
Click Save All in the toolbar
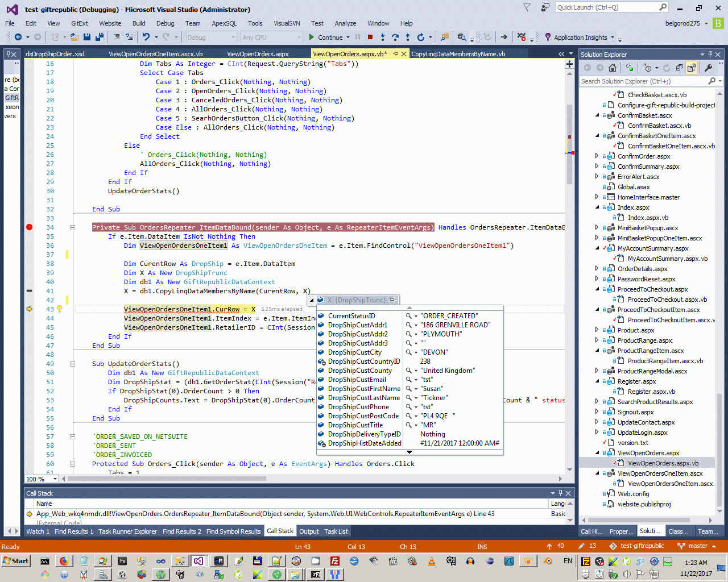(x=99, y=37)
